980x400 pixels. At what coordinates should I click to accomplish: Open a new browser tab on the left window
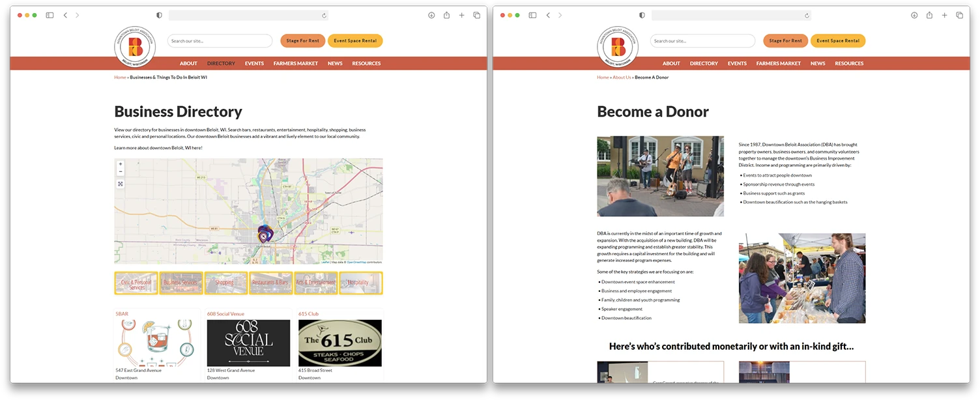(462, 14)
